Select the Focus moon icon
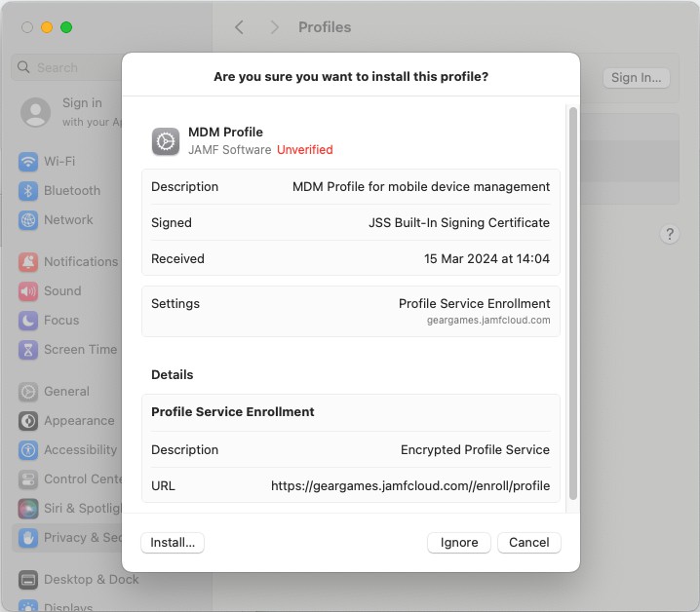The height and width of the screenshot is (612, 700). (28, 321)
